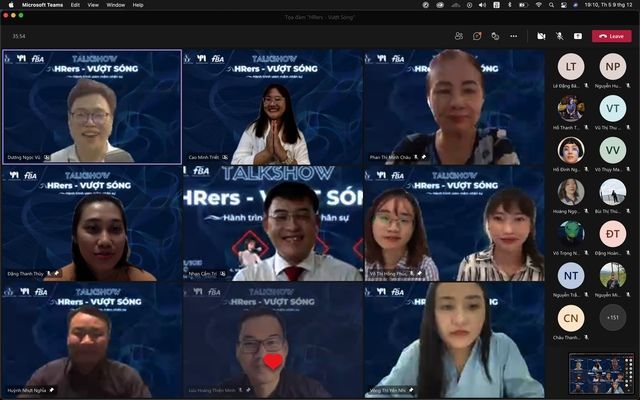The width and height of the screenshot is (640, 400).
Task: Select Cao Minh Triết's video tile
Action: click(x=272, y=107)
